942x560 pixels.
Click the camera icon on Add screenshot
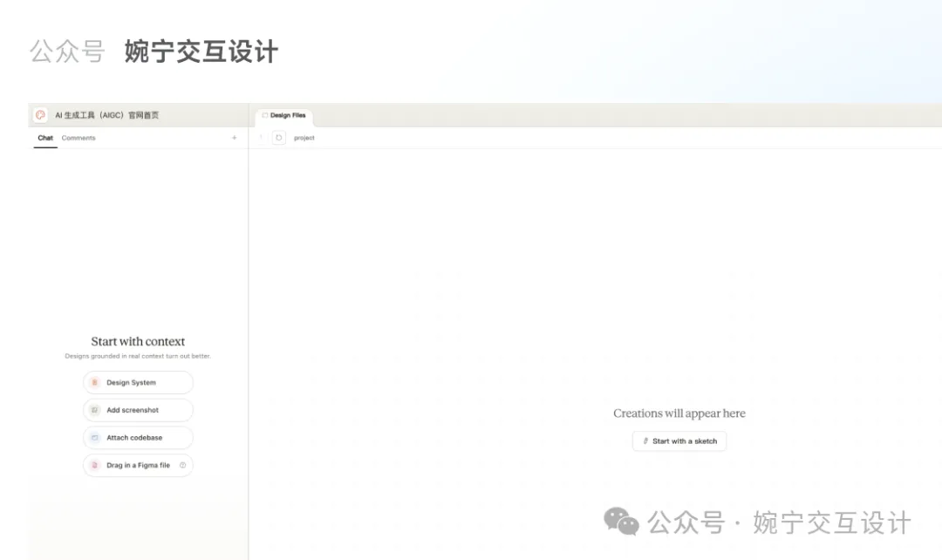pos(95,410)
